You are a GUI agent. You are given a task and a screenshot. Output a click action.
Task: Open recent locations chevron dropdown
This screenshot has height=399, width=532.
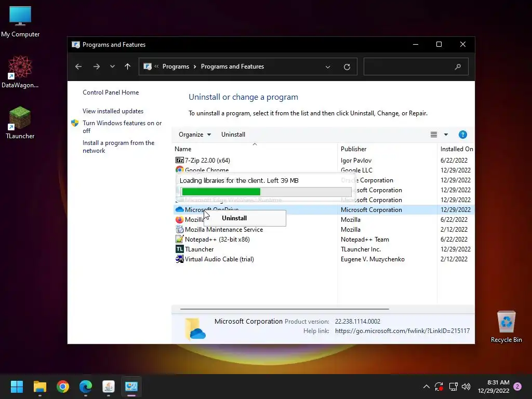click(x=112, y=66)
